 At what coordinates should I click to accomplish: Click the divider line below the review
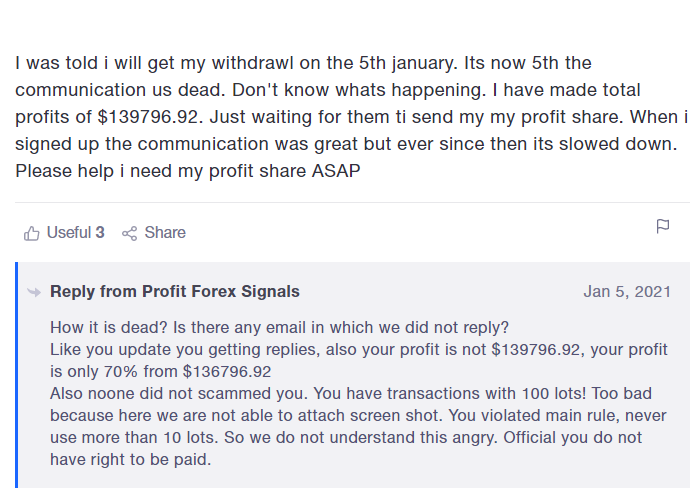tap(352, 202)
